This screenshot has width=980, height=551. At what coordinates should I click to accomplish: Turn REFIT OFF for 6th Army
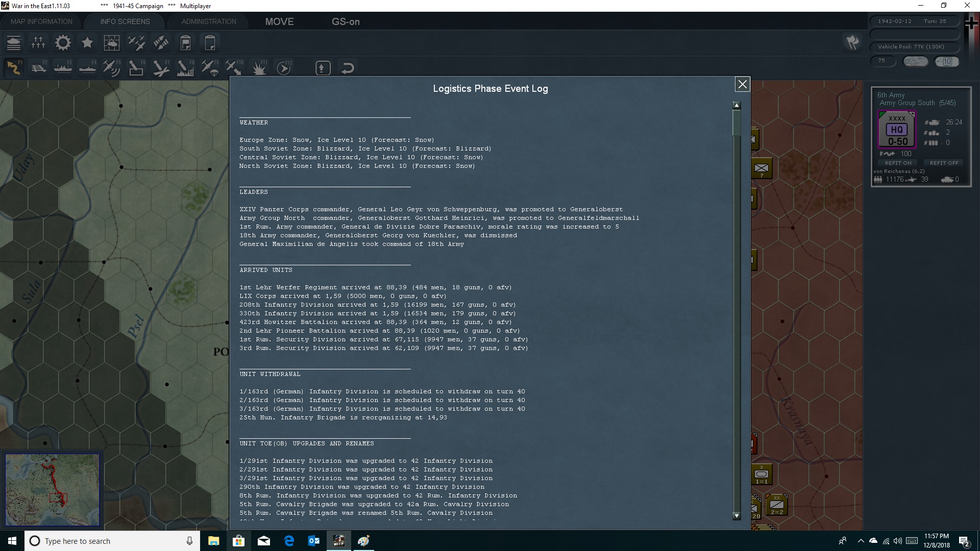(x=944, y=163)
